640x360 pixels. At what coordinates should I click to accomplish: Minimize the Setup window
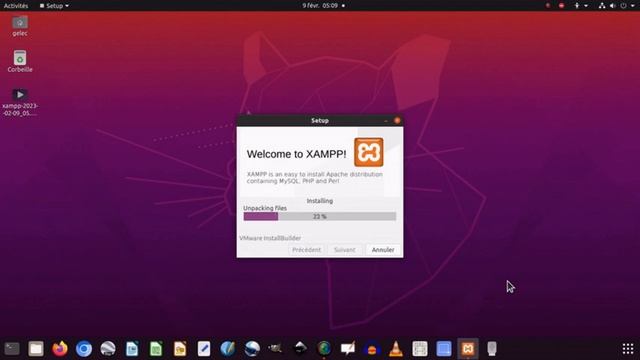tap(386, 120)
